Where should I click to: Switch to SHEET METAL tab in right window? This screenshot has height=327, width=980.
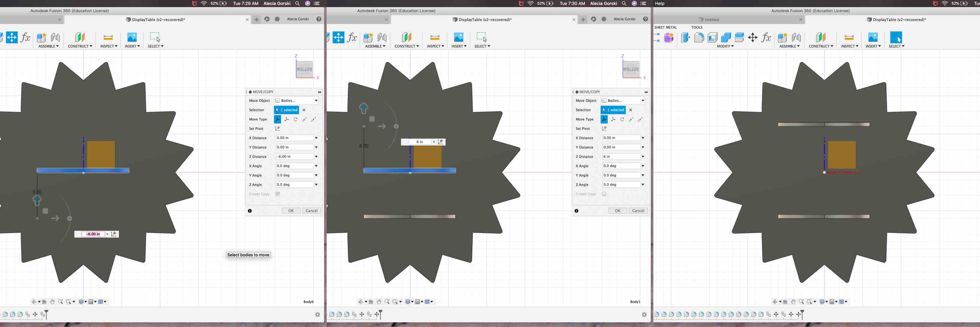pos(665,27)
